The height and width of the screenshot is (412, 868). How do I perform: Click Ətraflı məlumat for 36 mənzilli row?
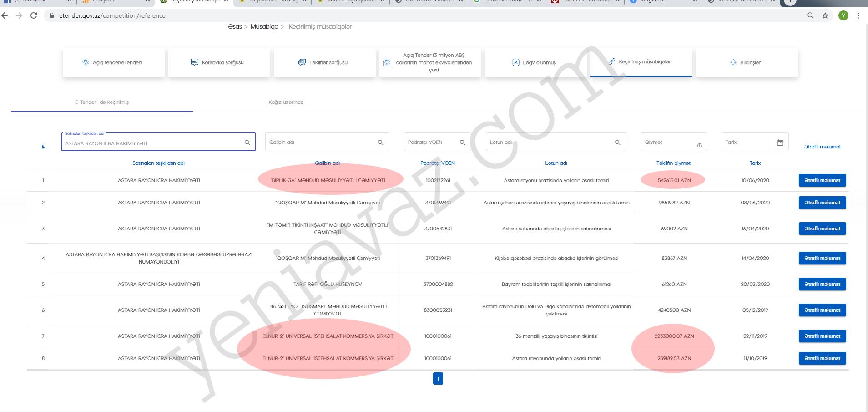click(823, 336)
